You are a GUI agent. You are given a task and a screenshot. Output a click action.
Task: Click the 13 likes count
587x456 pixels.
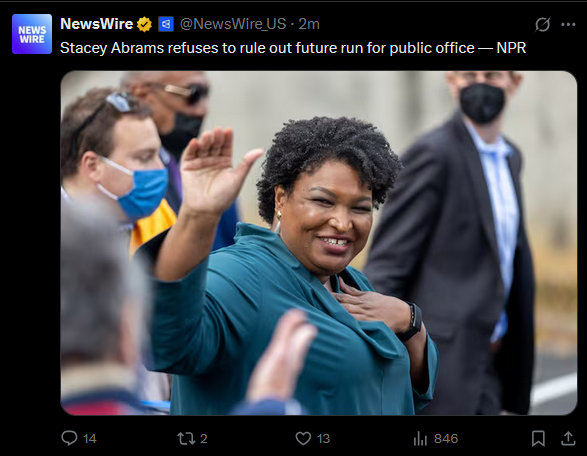tap(323, 438)
